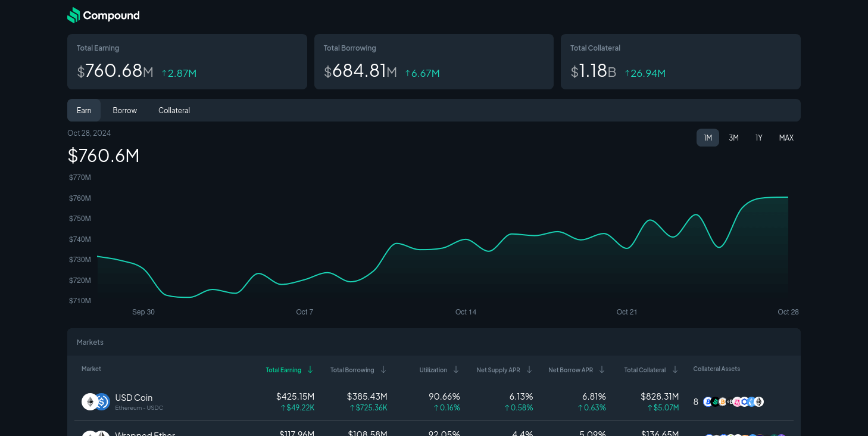Image resolution: width=868 pixels, height=436 pixels.
Task: Click the Oct 14 axis label
Action: tap(466, 312)
